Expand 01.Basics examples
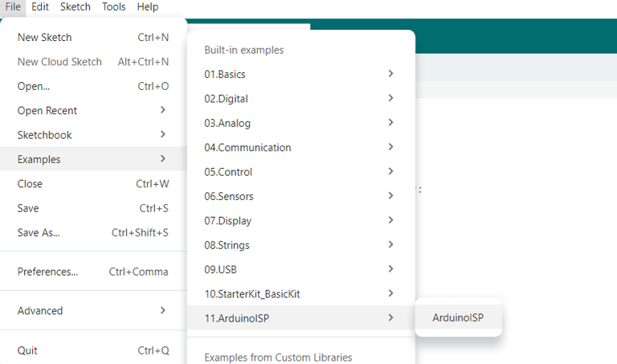This screenshot has height=364, width=617. point(301,74)
